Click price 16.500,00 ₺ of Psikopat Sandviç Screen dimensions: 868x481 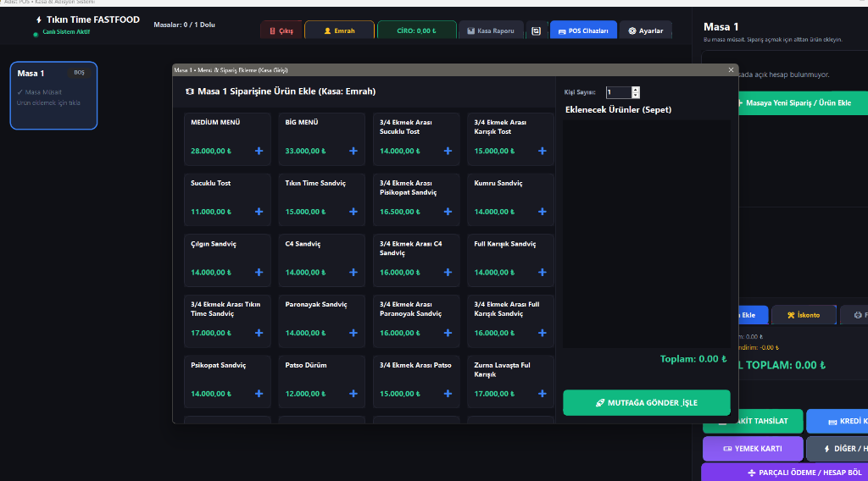(400, 212)
